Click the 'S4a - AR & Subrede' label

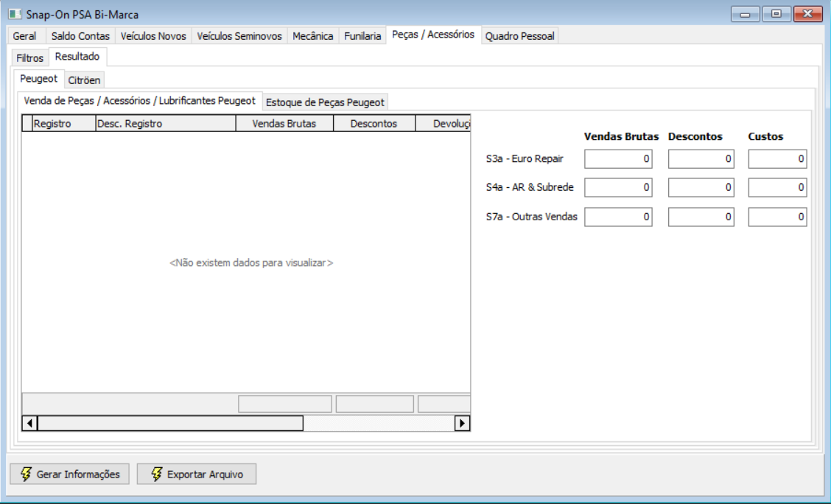(530, 188)
